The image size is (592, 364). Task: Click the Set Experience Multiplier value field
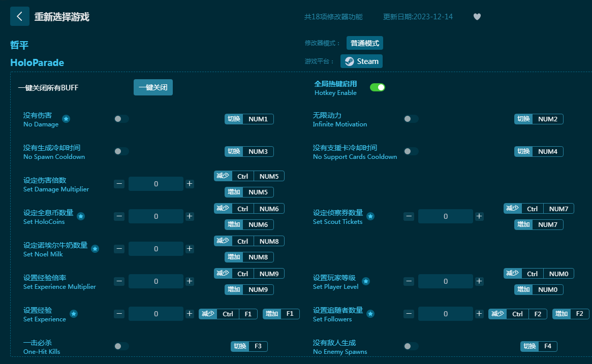[x=156, y=281]
